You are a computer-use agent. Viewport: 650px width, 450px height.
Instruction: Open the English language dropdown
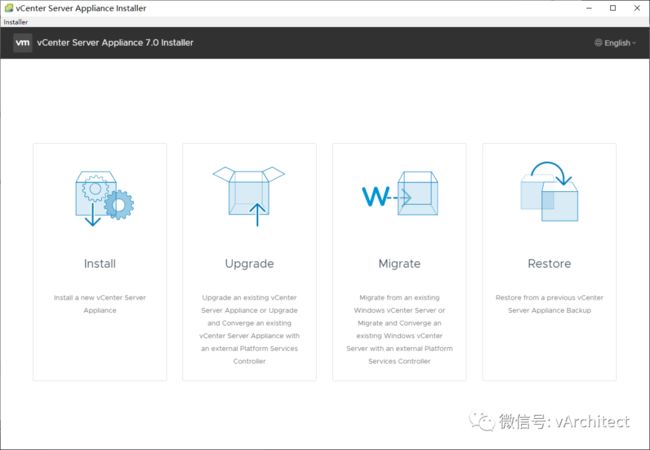(615, 43)
